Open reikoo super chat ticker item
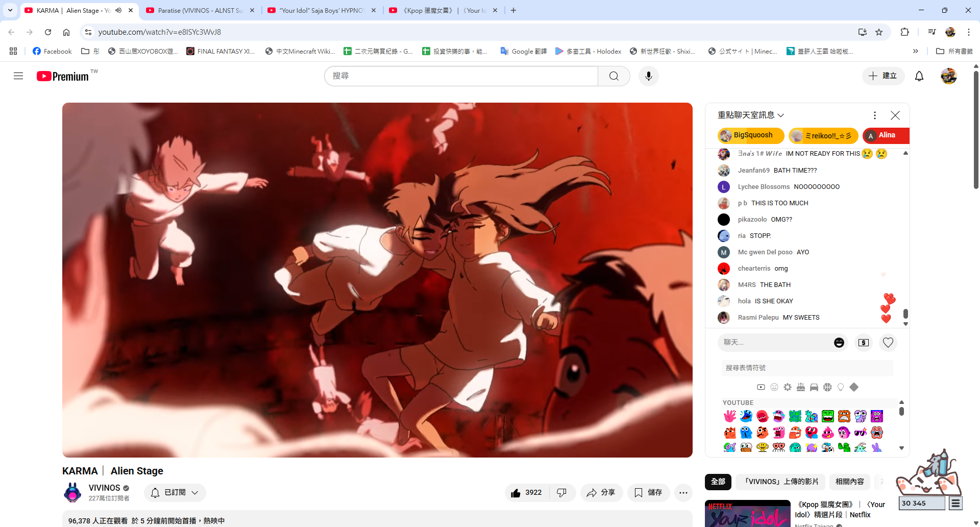This screenshot has width=980, height=527. [823, 135]
